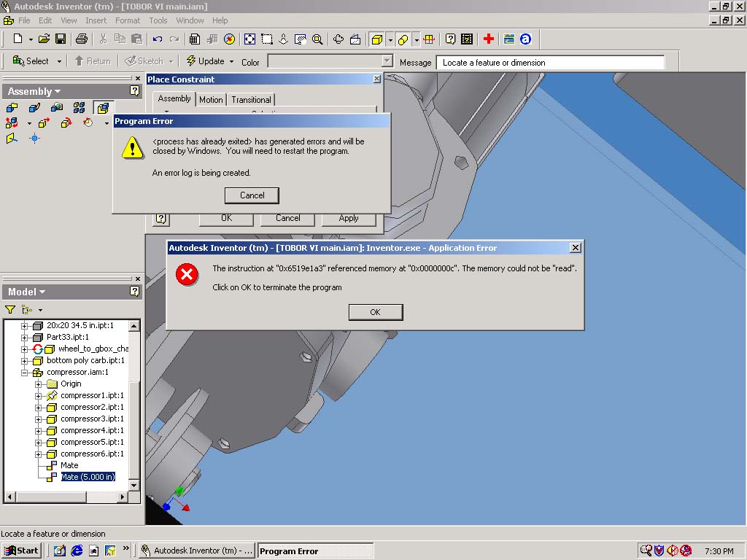747x560 pixels.
Task: Click the Cut scissors icon
Action: tap(103, 39)
